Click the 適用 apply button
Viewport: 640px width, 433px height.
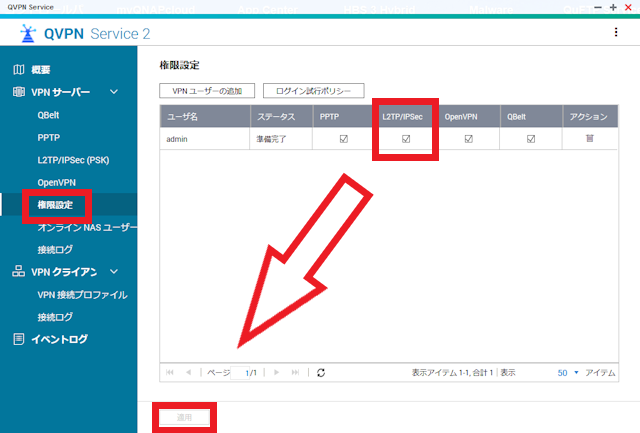tap(184, 417)
